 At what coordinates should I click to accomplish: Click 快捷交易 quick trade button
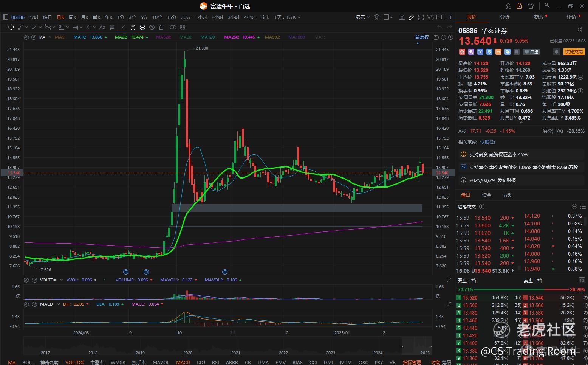(x=574, y=52)
